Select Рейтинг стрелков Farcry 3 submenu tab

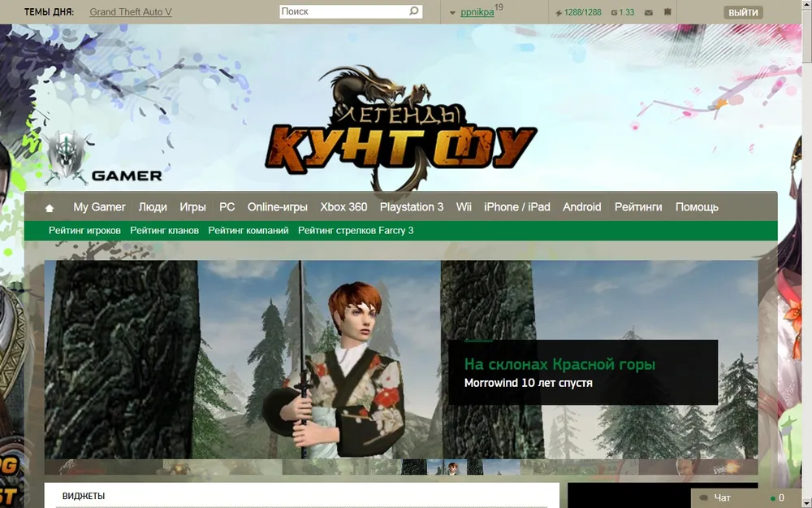356,231
